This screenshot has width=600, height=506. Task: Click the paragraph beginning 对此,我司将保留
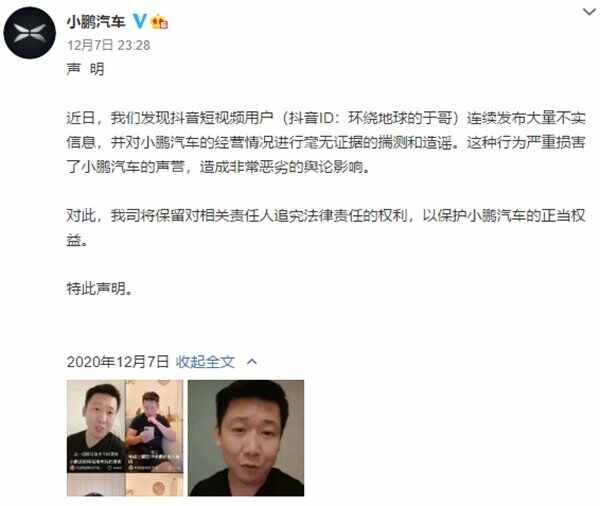coord(326,228)
